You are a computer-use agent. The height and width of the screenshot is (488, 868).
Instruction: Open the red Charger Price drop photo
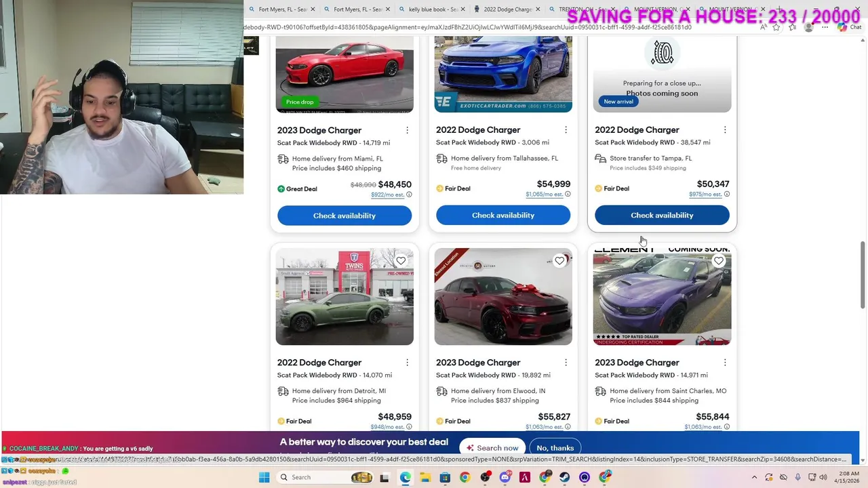[344, 75]
